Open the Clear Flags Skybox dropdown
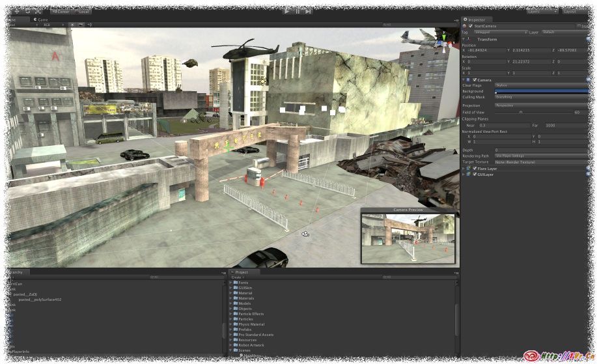Viewport: 597px width, 364px height. (540, 85)
